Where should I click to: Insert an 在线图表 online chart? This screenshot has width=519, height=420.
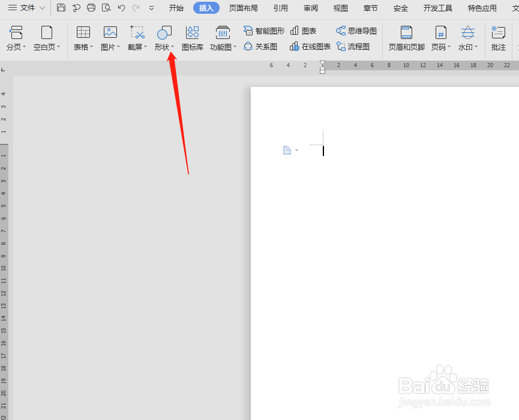[x=310, y=47]
